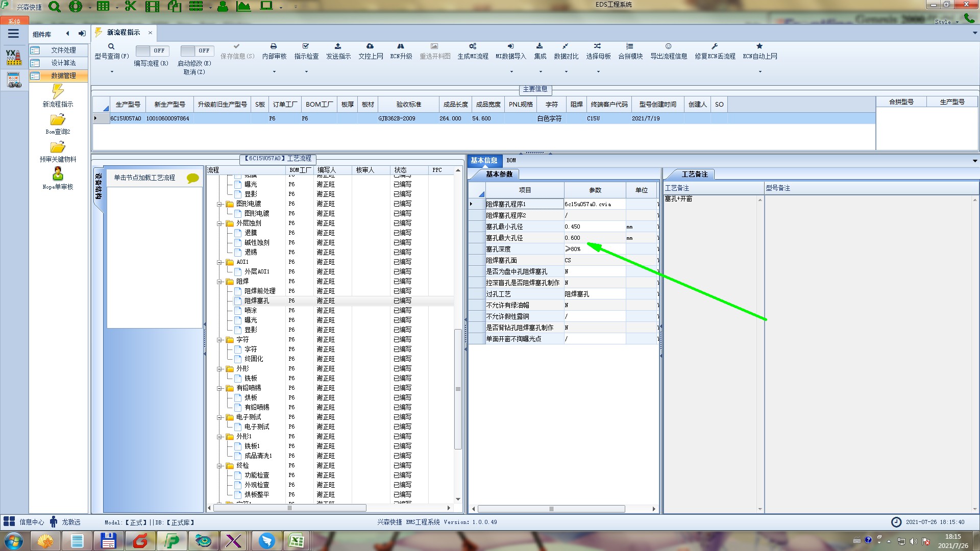
Task: Click the 型号查询 search icon
Action: (x=111, y=46)
